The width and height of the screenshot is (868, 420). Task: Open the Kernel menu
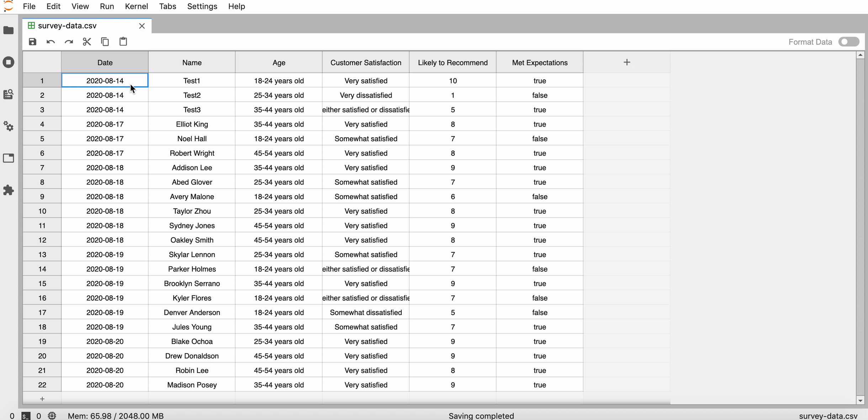point(136,6)
